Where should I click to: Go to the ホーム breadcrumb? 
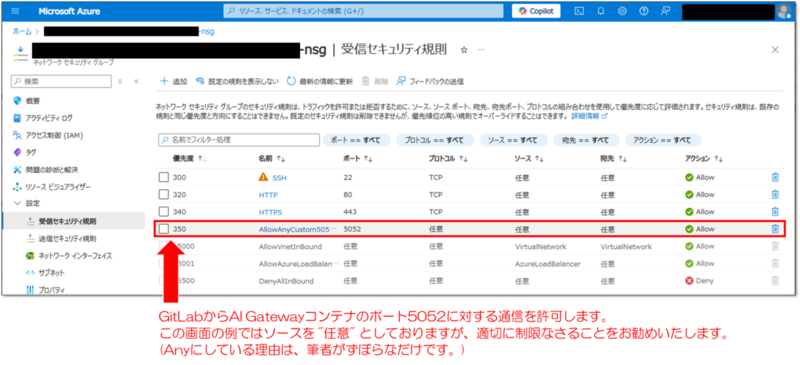click(22, 31)
